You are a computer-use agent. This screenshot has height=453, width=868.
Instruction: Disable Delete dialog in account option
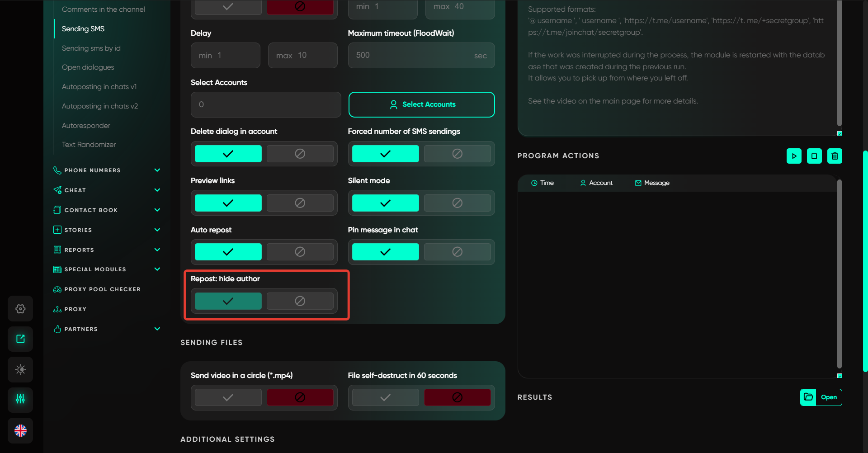300,154
